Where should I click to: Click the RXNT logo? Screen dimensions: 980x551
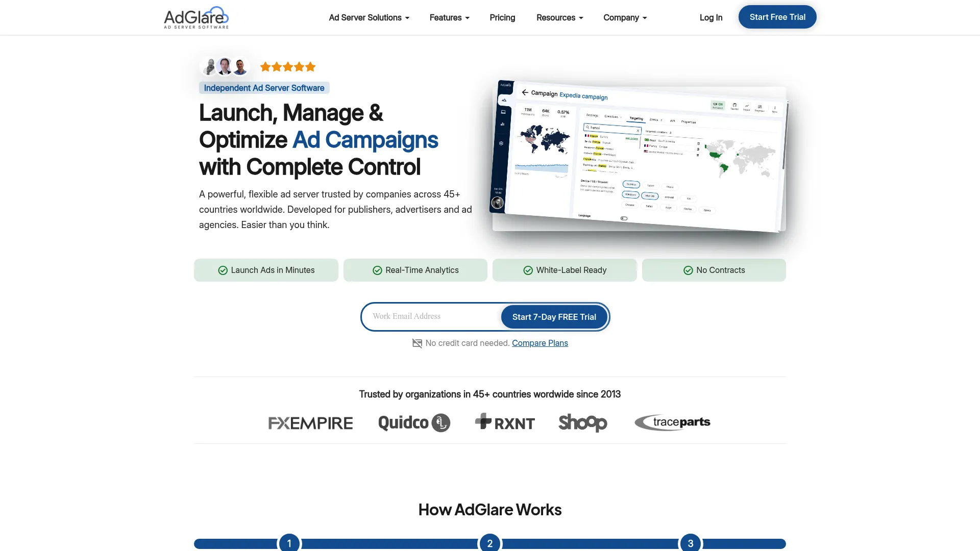coord(505,422)
